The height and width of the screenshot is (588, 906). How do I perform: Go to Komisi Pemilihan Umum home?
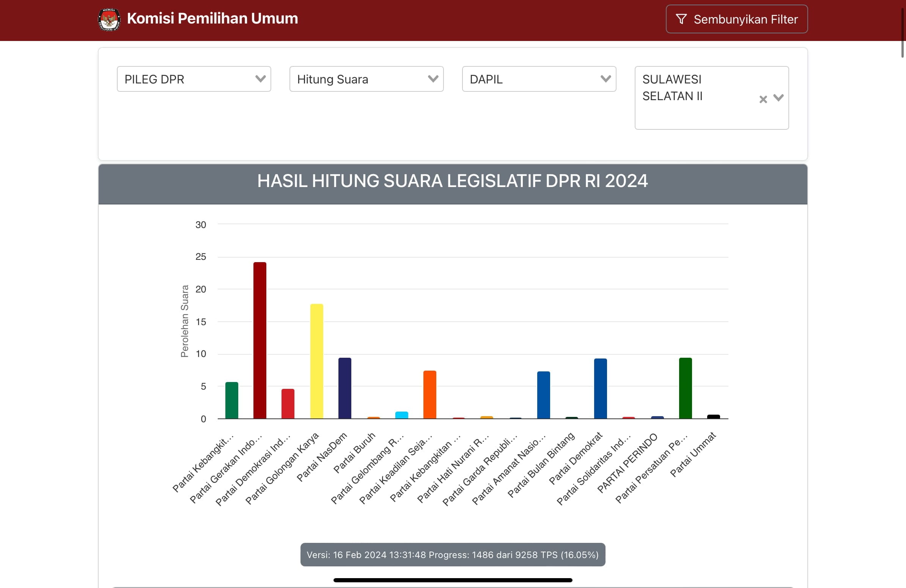tap(212, 19)
